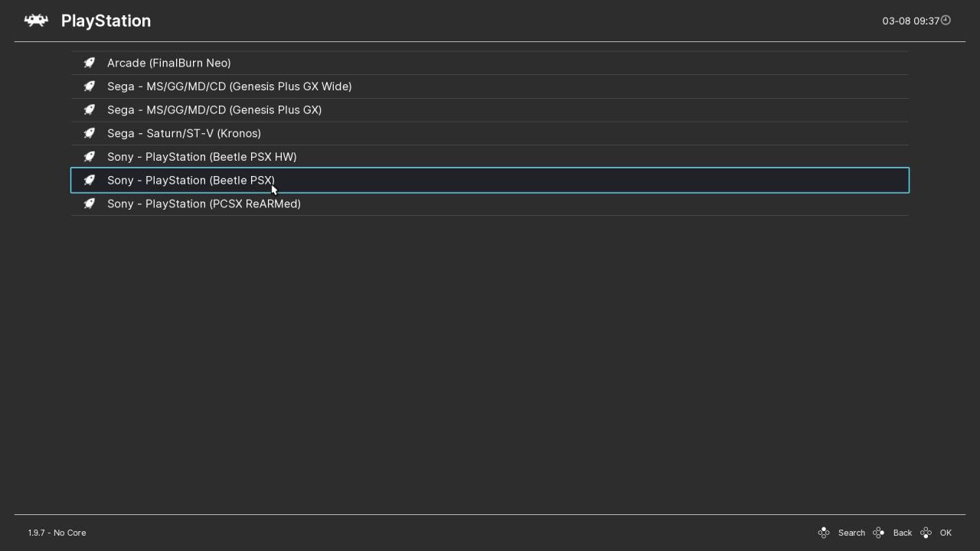
Task: Click the PlayStation title heading
Action: 106,21
